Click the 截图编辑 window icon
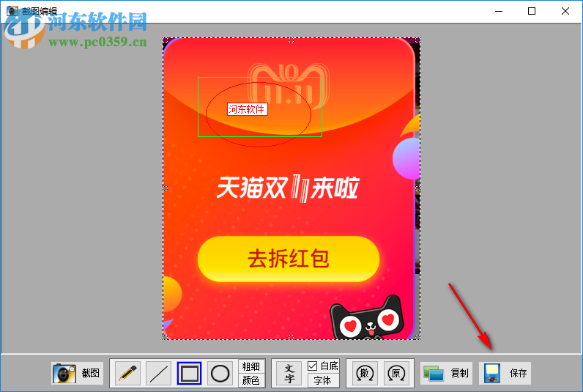 12,10
